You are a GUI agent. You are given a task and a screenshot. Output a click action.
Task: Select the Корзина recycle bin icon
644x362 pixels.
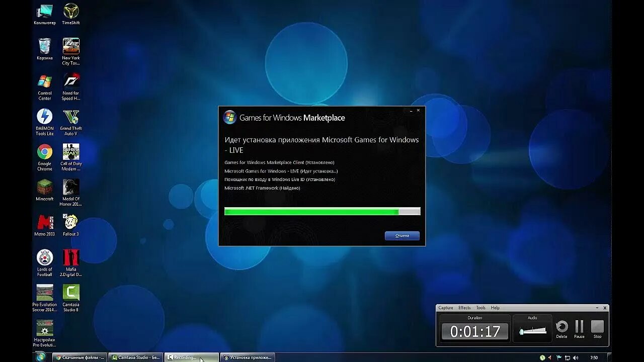(x=44, y=49)
